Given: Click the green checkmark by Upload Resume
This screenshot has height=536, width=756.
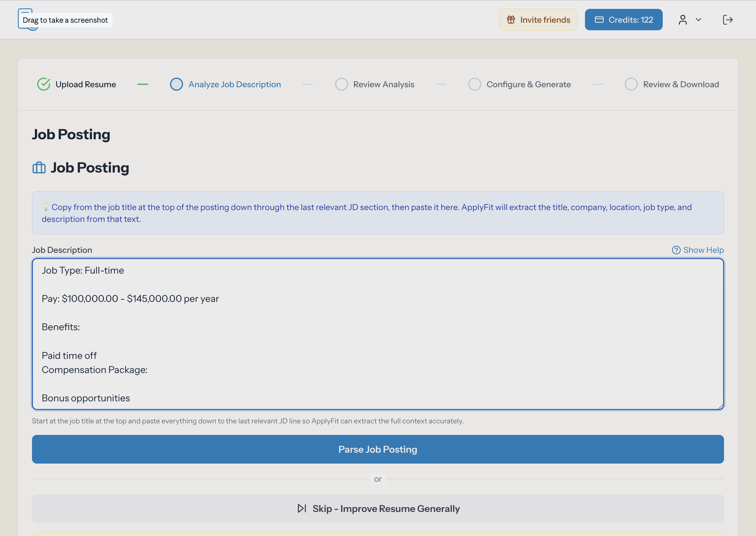Looking at the screenshot, I should pyautogui.click(x=44, y=85).
